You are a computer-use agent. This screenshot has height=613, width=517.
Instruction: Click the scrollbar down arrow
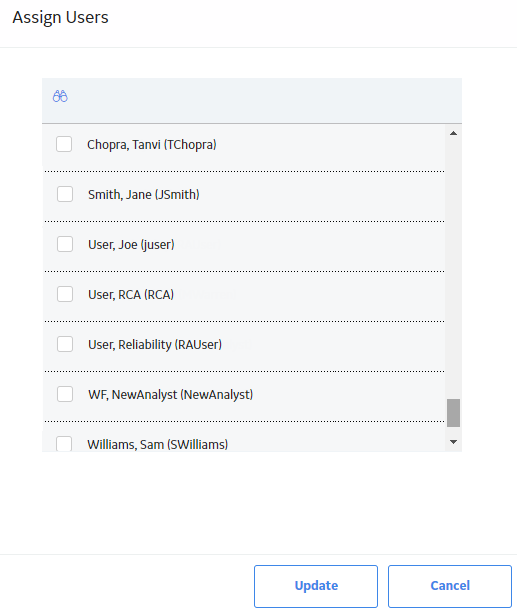tap(454, 442)
